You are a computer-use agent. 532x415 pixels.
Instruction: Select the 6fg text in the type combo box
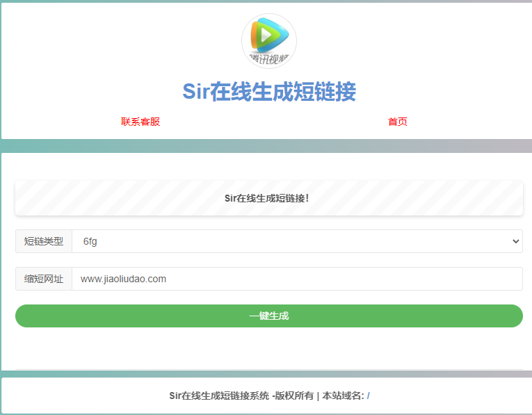click(90, 241)
